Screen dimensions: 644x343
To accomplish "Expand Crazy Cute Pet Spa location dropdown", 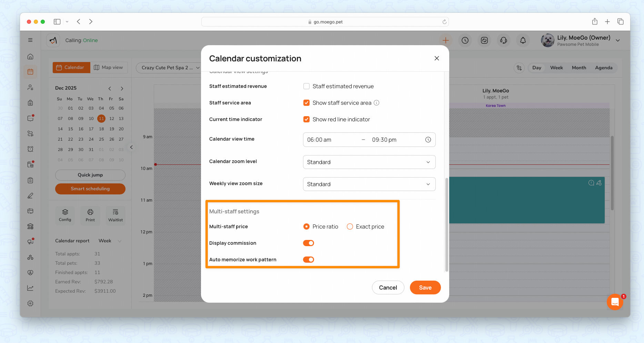I will coord(170,68).
